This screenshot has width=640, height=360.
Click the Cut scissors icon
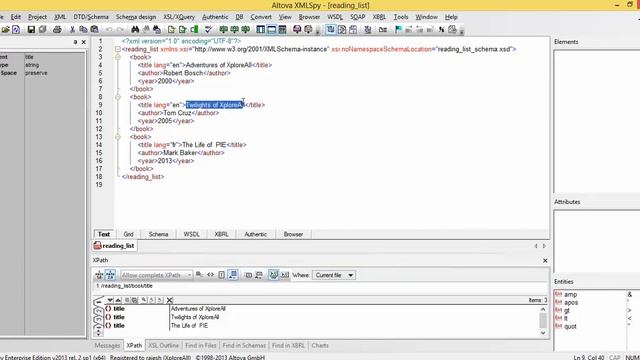[x=72, y=29]
